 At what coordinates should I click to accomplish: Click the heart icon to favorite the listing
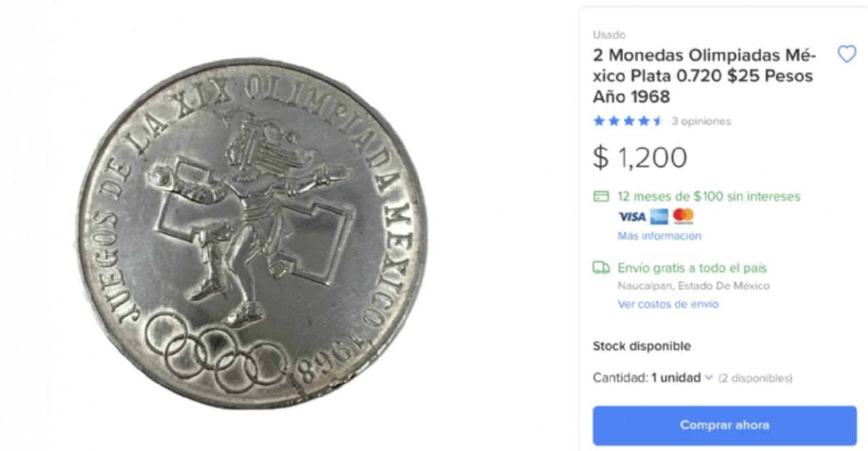[846, 54]
